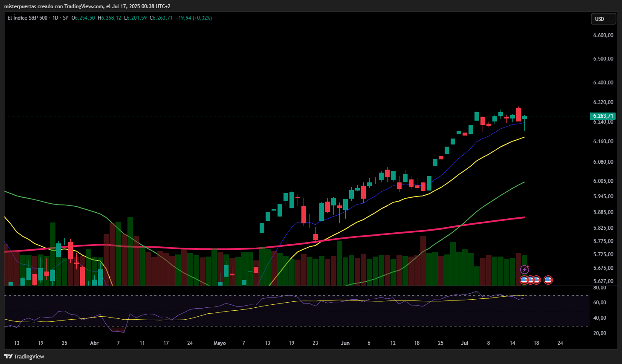Click the 6.080,00 price axis label

[x=603, y=162]
